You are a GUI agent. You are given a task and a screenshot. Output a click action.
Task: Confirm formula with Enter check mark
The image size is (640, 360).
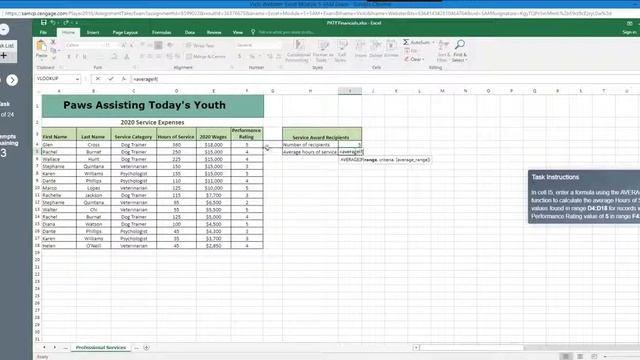pyautogui.click(x=111, y=79)
